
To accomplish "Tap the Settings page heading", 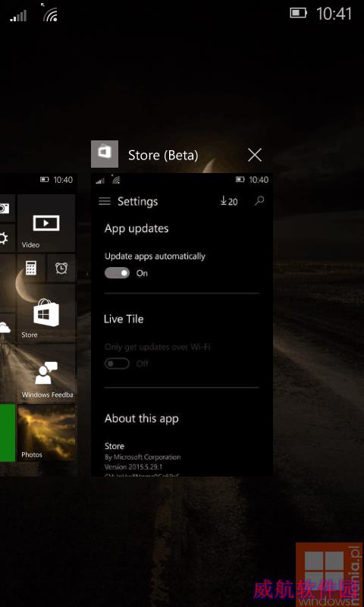I will click(x=138, y=201).
